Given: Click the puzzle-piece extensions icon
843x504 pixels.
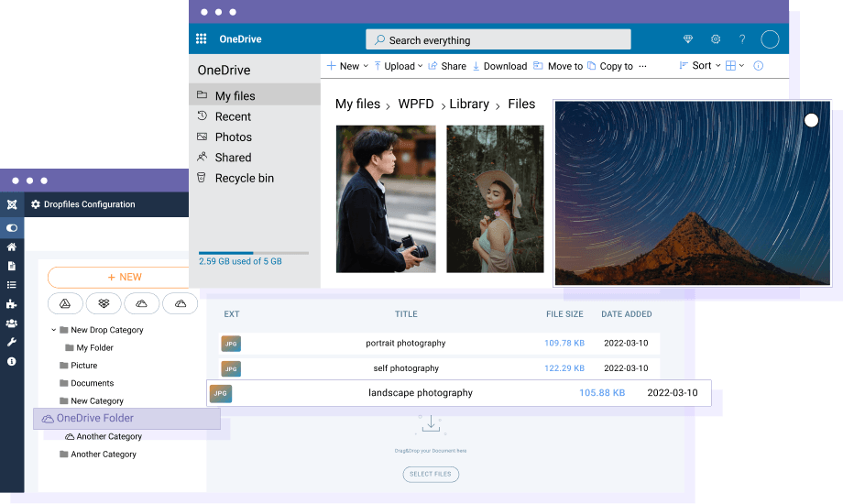Looking at the screenshot, I should (12, 303).
